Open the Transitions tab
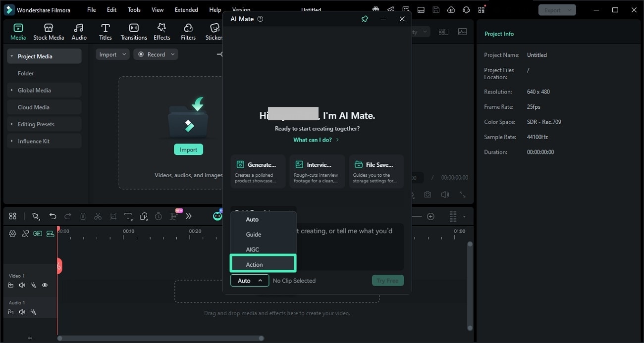 (x=134, y=32)
